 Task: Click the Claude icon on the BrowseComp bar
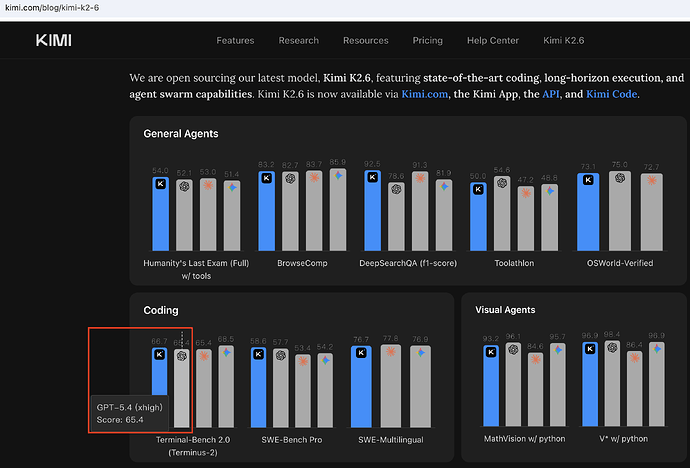point(314,177)
